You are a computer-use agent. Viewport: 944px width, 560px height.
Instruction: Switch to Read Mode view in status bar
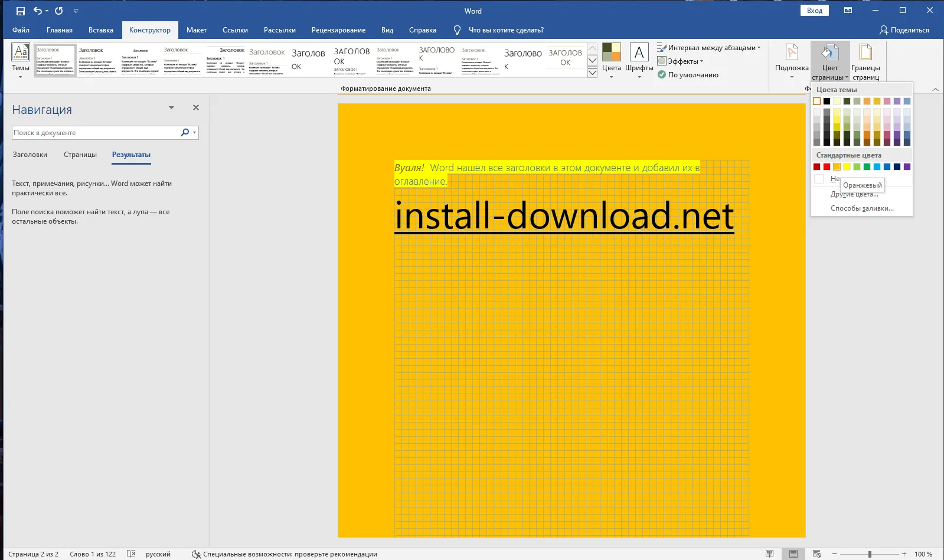coord(769,554)
